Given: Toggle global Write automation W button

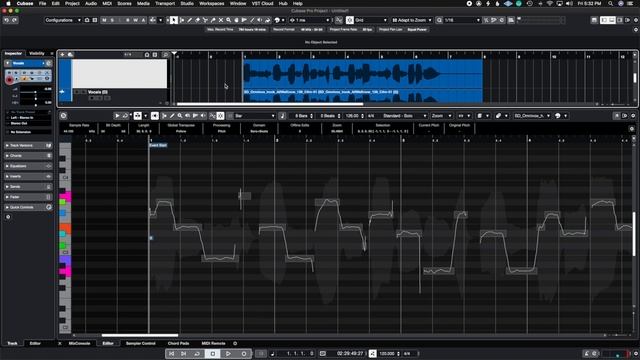Looking at the screenshot, I should point(136,20).
